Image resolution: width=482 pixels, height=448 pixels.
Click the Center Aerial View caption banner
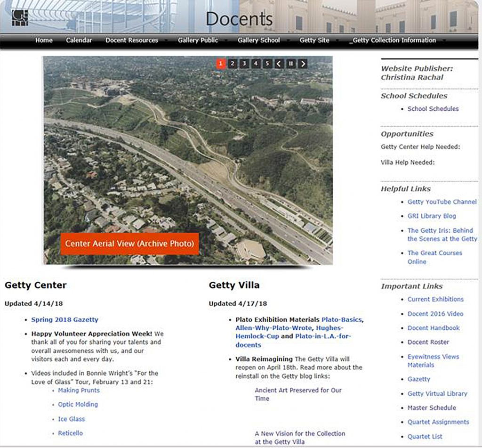pyautogui.click(x=129, y=244)
